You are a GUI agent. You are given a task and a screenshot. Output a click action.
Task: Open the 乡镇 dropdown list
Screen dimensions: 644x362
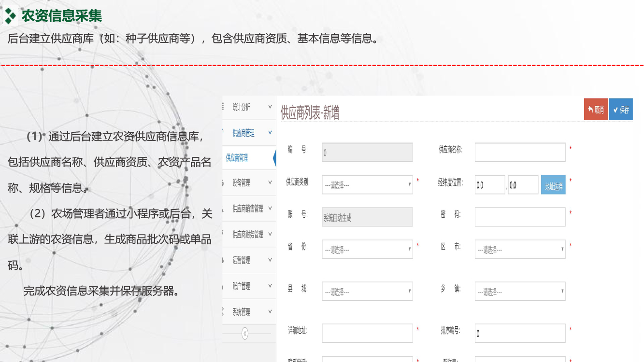[x=520, y=292]
